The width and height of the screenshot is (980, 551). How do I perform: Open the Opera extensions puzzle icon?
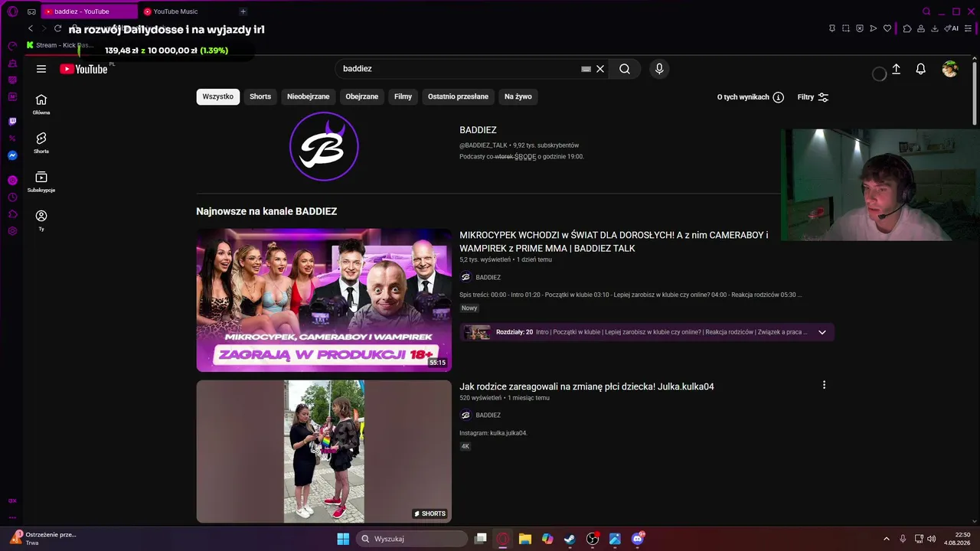[x=907, y=29]
